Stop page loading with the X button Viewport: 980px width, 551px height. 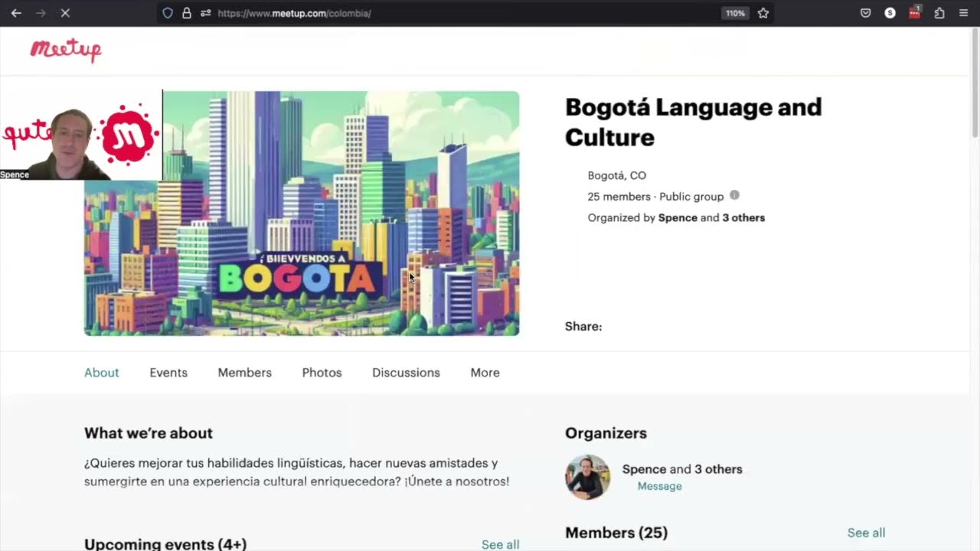[x=65, y=13]
